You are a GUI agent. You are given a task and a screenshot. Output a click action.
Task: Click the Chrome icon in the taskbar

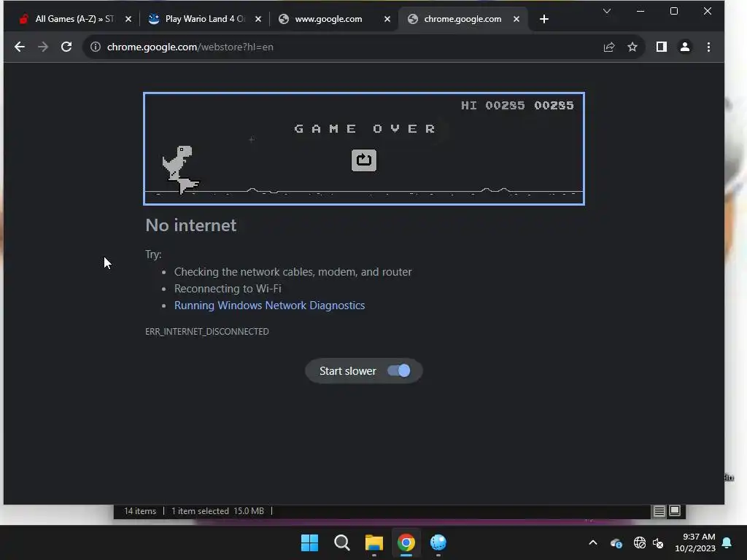click(x=406, y=542)
